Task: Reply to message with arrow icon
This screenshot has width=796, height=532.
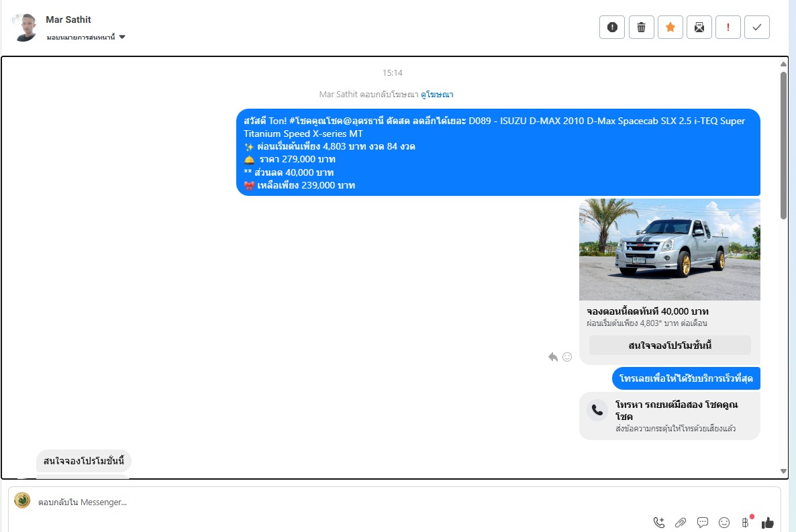Action: [x=553, y=357]
